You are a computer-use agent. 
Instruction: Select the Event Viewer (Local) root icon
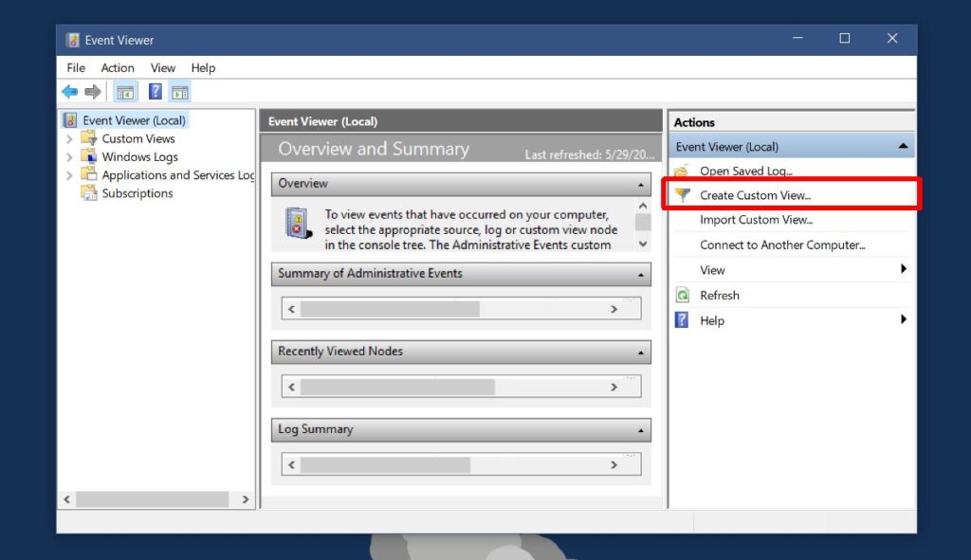coord(70,119)
